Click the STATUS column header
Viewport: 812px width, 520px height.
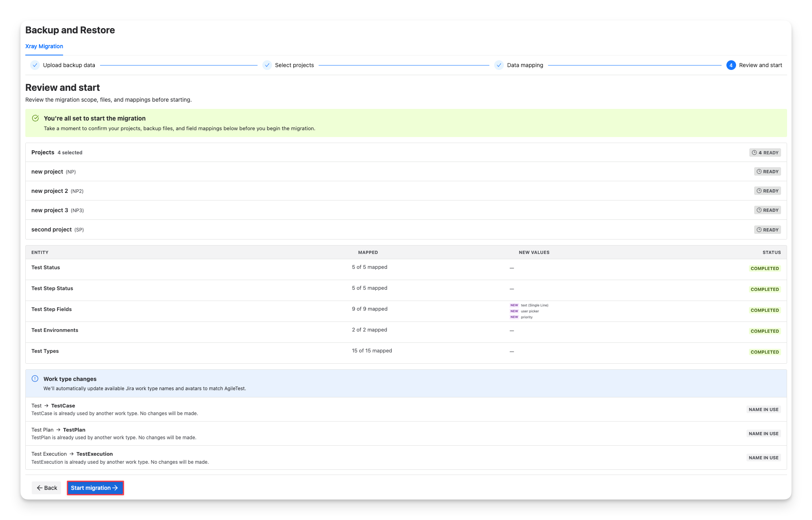click(771, 252)
